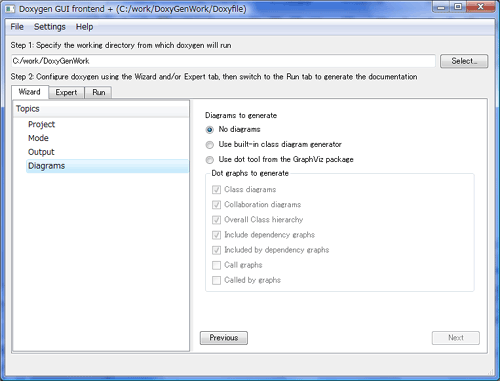This screenshot has width=500, height=381.
Task: Select Use dot tool from GraphViz package
Action: [209, 160]
